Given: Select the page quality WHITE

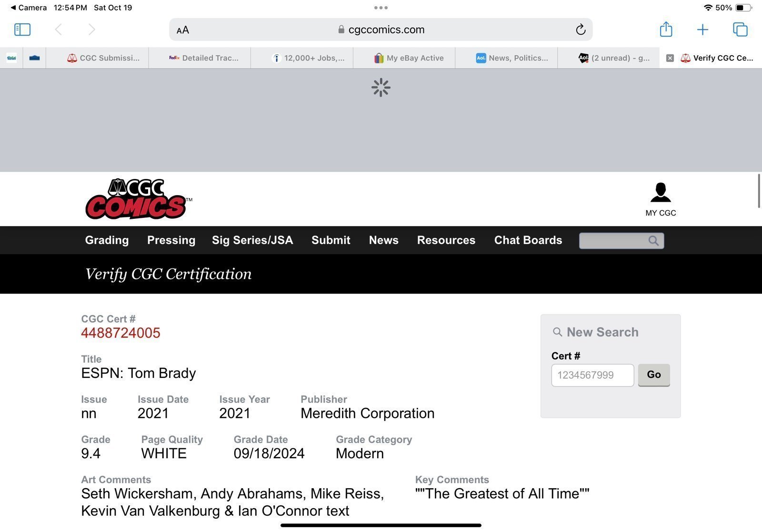Looking at the screenshot, I should click(x=164, y=453).
